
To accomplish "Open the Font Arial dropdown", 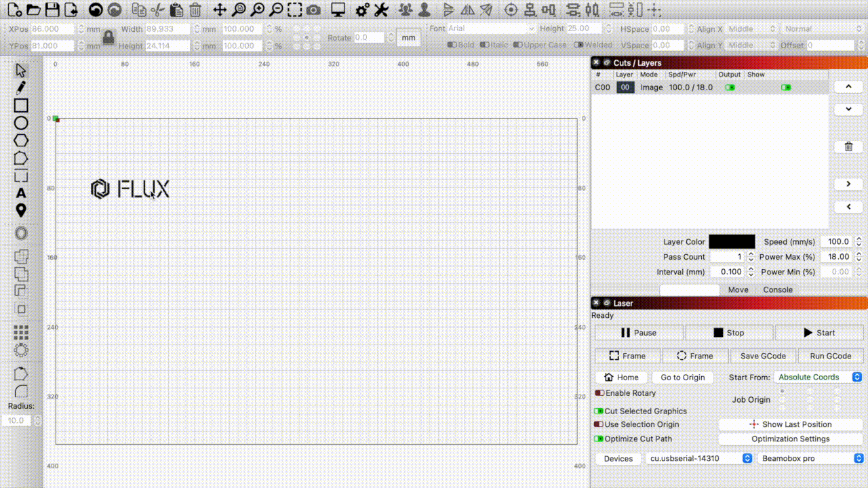I will 491,28.
